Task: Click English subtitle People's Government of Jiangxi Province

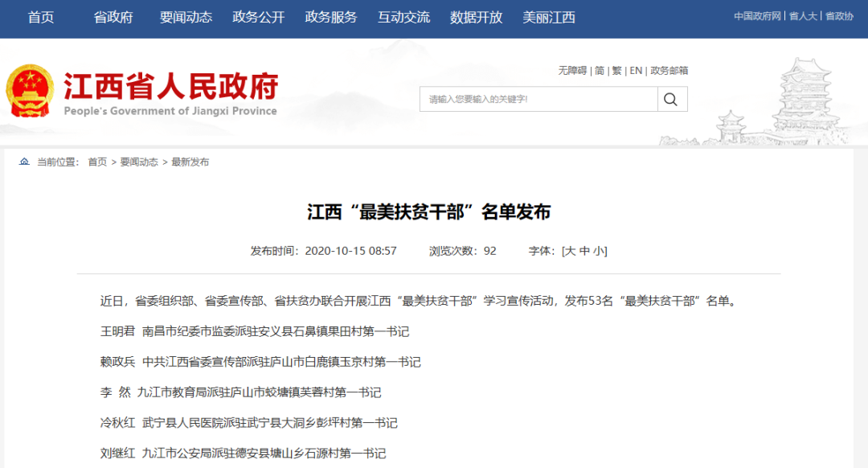Action: 170,111
